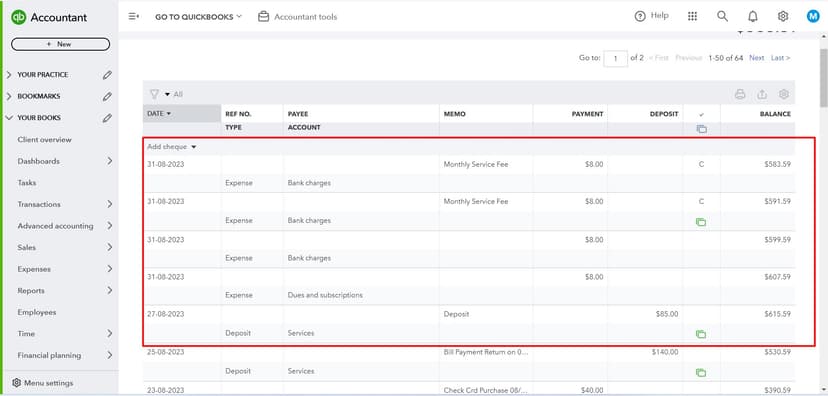Open the Help question mark icon

click(640, 16)
